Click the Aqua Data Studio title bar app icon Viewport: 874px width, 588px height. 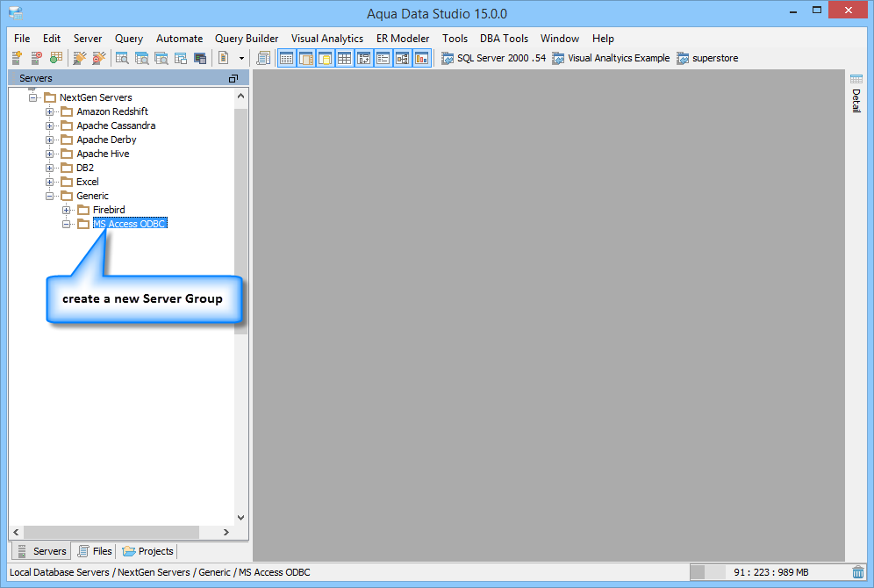[x=16, y=13]
